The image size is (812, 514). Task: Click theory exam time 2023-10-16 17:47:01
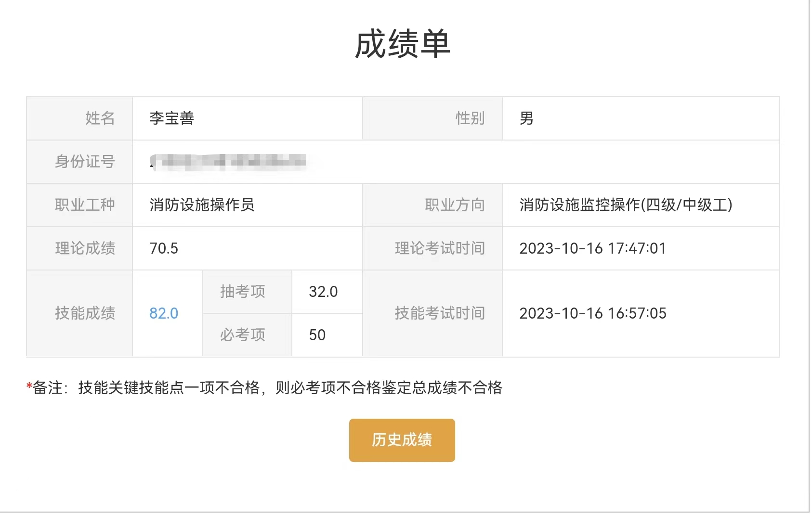click(593, 248)
